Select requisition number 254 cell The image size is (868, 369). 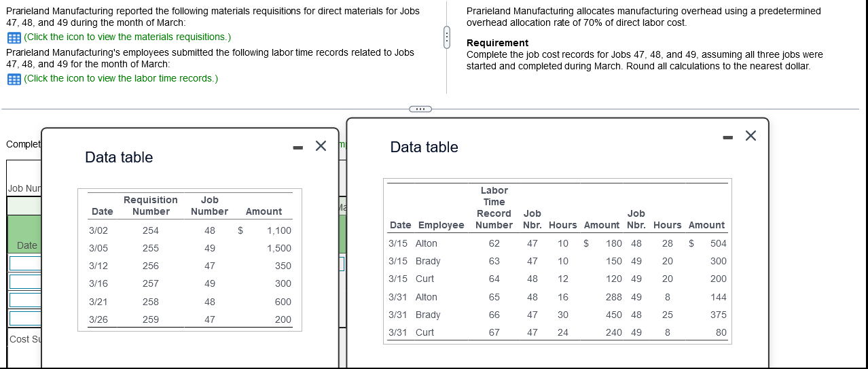[151, 231]
